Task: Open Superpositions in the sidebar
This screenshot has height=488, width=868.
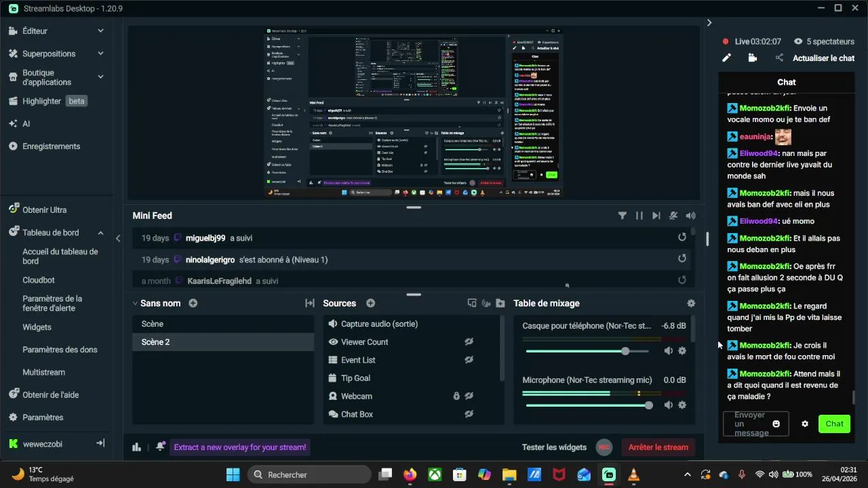Action: (x=49, y=54)
